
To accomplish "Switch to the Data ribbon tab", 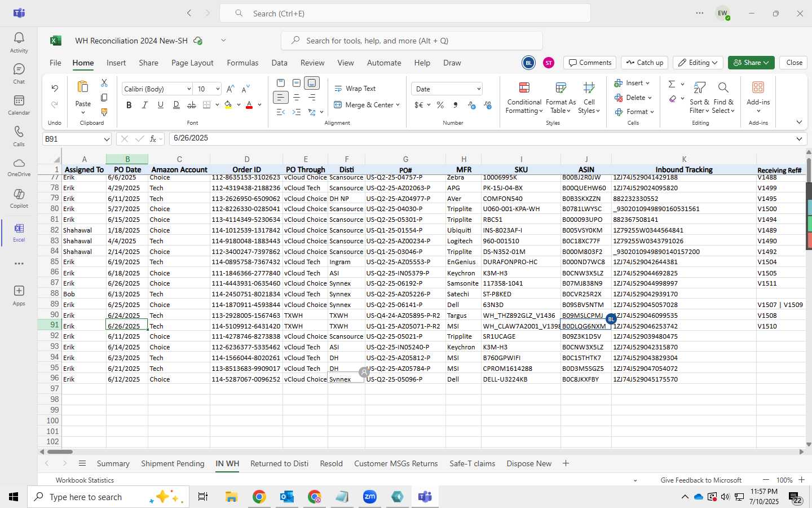I will pos(279,63).
